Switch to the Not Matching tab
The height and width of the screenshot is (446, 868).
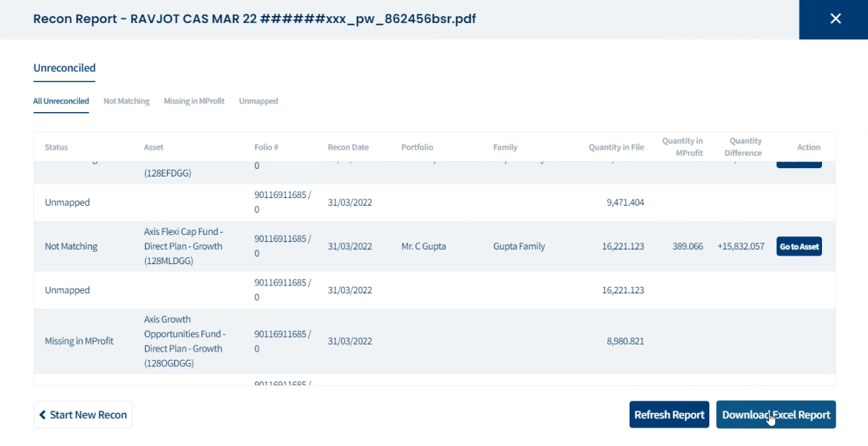click(127, 101)
